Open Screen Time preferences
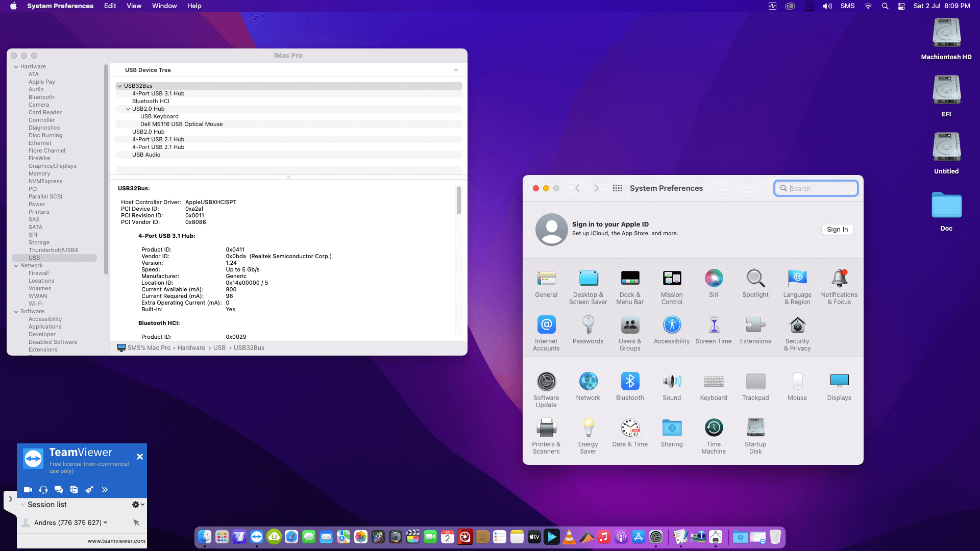 [x=714, y=325]
